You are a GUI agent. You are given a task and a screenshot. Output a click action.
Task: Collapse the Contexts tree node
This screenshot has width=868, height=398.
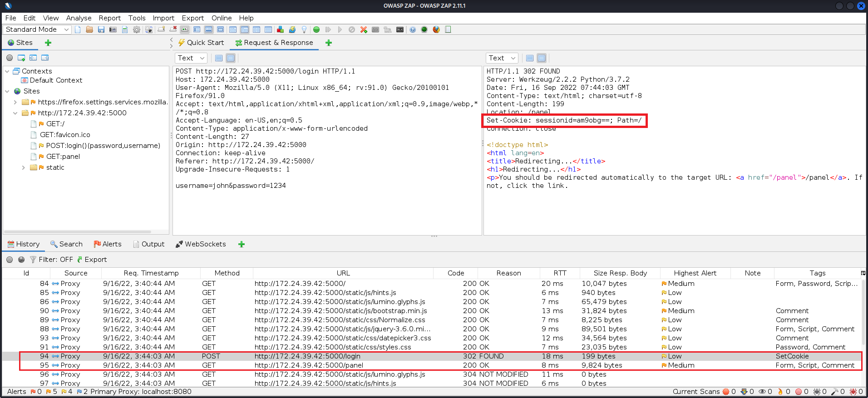pyautogui.click(x=7, y=71)
